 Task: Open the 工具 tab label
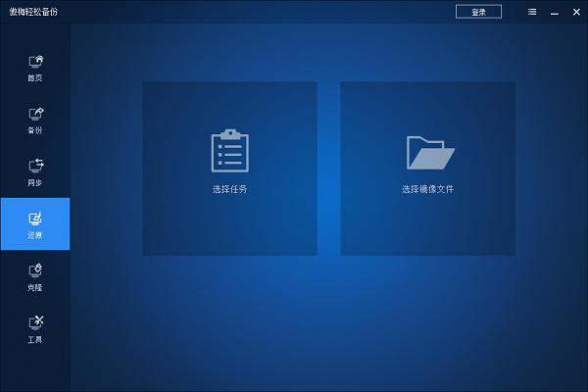point(35,340)
